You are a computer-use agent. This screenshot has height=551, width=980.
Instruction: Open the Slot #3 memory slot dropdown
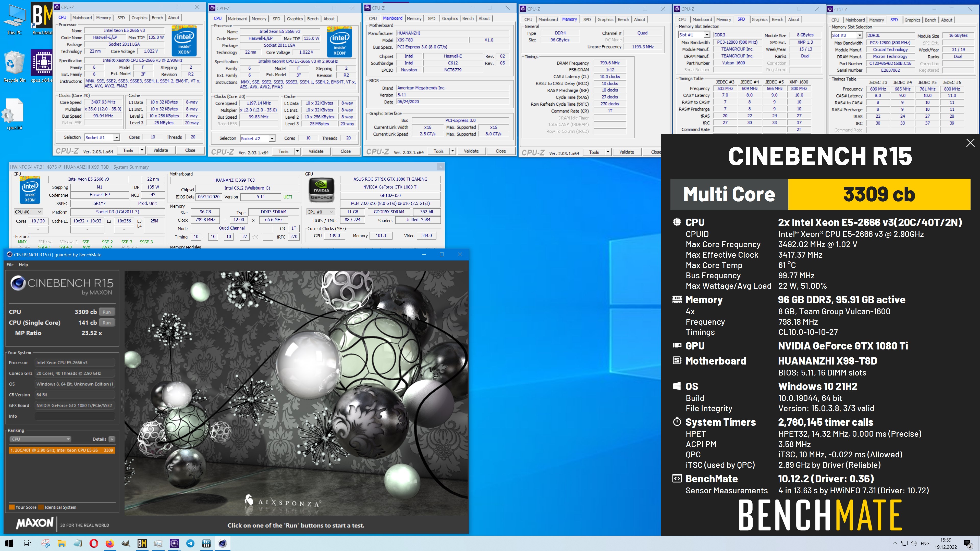[x=847, y=35]
